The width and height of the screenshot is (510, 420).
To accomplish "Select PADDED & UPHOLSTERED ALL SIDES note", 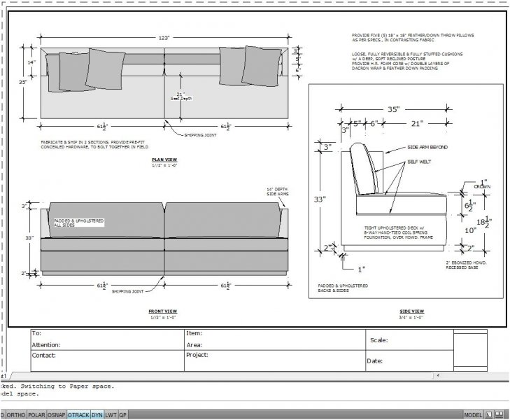I will (79, 223).
